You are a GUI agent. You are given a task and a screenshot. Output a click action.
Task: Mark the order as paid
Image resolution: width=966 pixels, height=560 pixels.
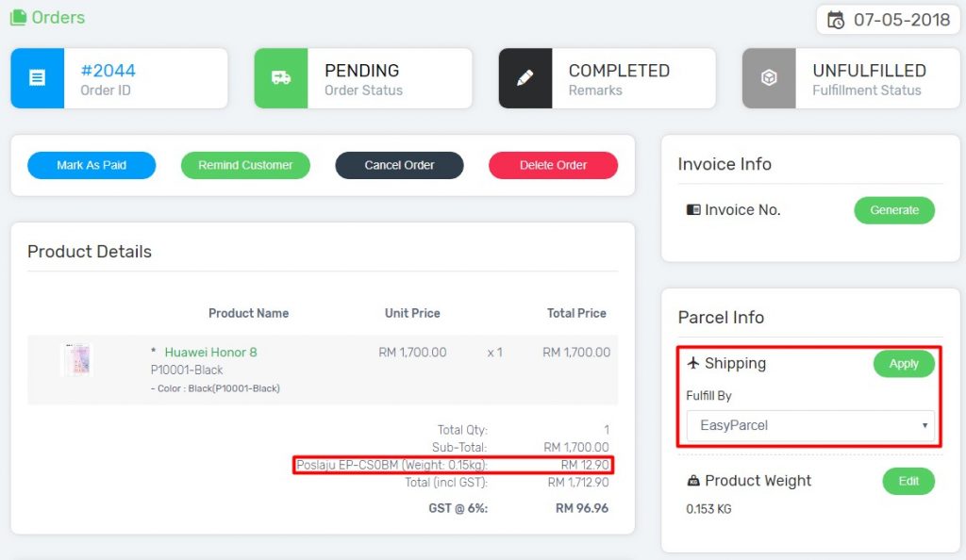click(x=91, y=165)
